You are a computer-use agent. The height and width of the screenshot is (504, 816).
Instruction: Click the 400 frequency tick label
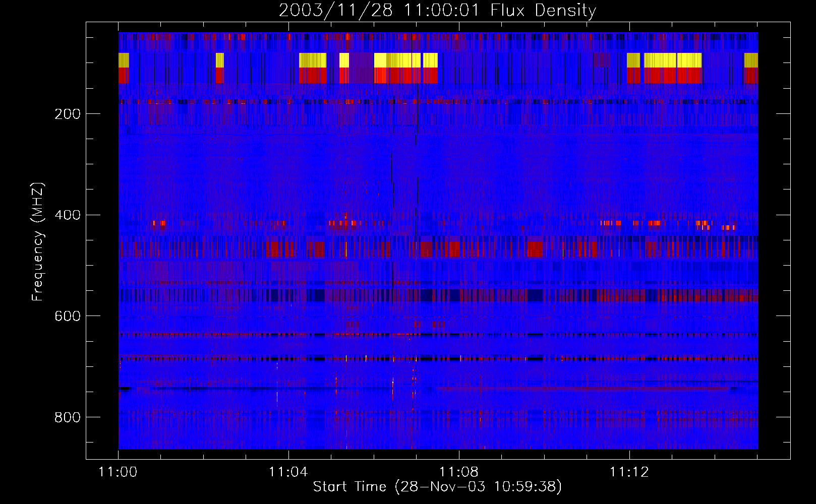tap(68, 215)
